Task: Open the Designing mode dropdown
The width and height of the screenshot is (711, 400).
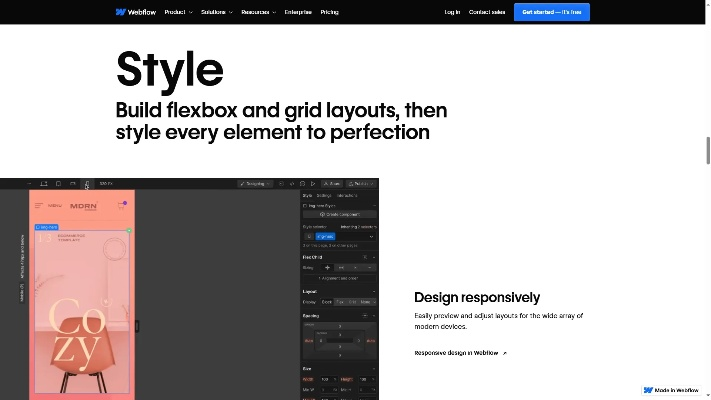Action: click(255, 184)
